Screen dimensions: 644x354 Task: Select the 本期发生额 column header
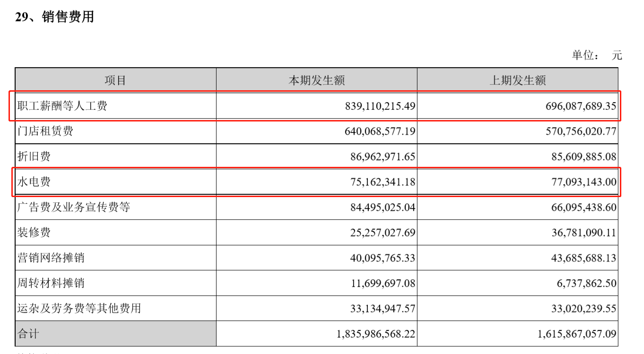coord(317,80)
